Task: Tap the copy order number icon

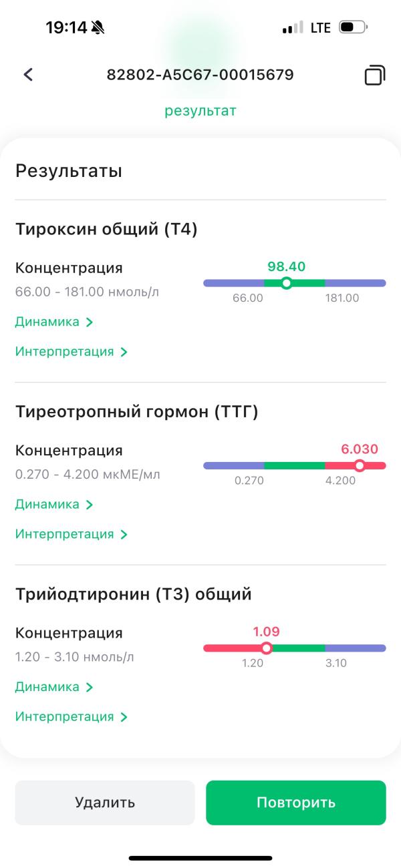Action: 375,75
